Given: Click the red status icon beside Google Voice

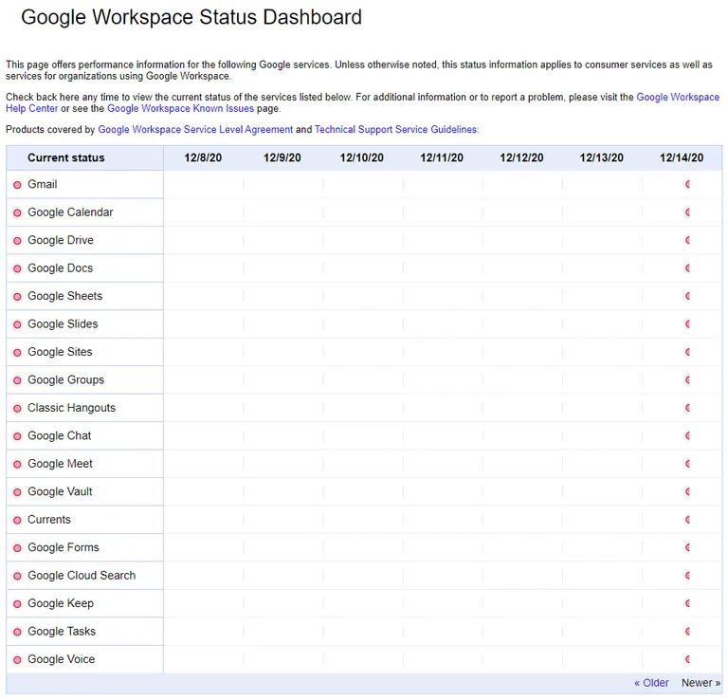Looking at the screenshot, I should (x=17, y=659).
